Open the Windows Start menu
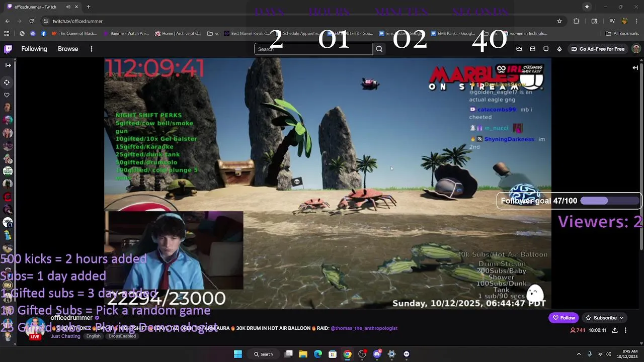 coord(238,354)
